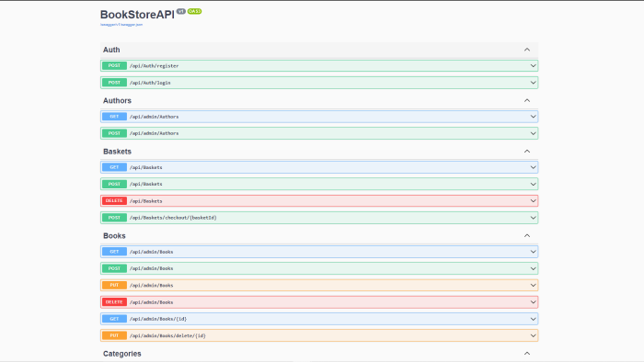Select the Auth section heading

tap(111, 50)
